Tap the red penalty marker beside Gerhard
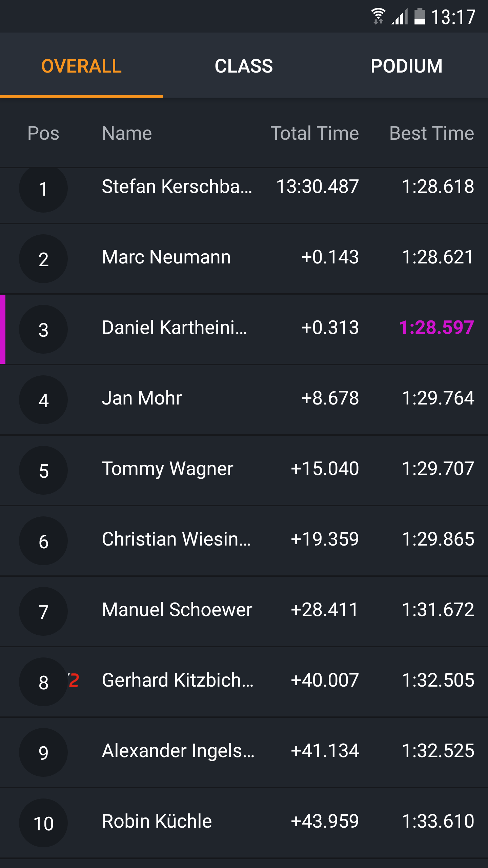Viewport: 488px width, 868px height. tap(74, 680)
